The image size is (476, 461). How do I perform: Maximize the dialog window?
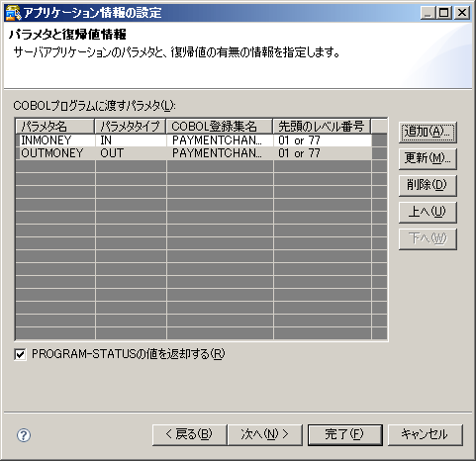(x=444, y=13)
